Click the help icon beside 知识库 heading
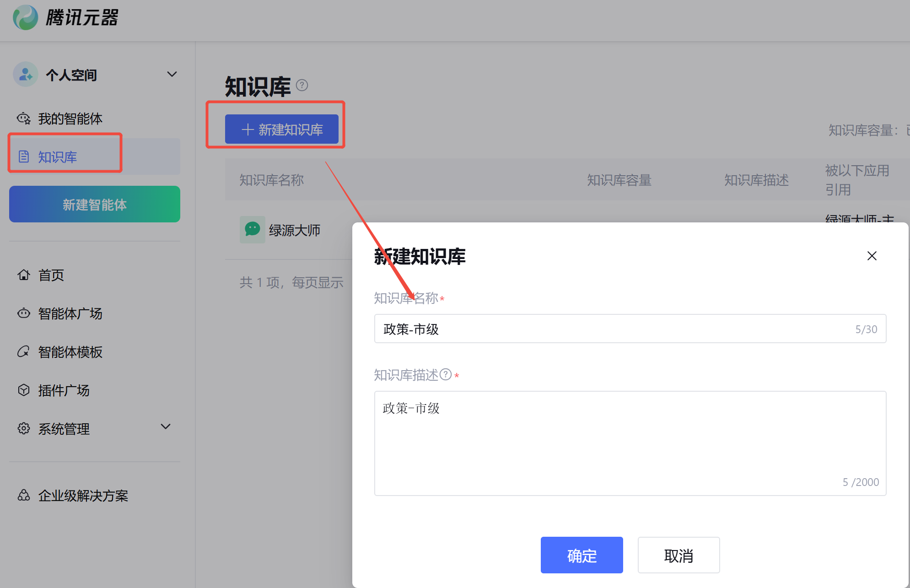Image resolution: width=910 pixels, height=588 pixels. click(302, 85)
